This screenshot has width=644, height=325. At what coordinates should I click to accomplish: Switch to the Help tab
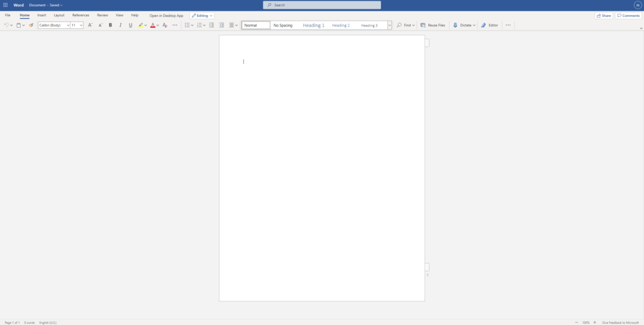click(135, 15)
